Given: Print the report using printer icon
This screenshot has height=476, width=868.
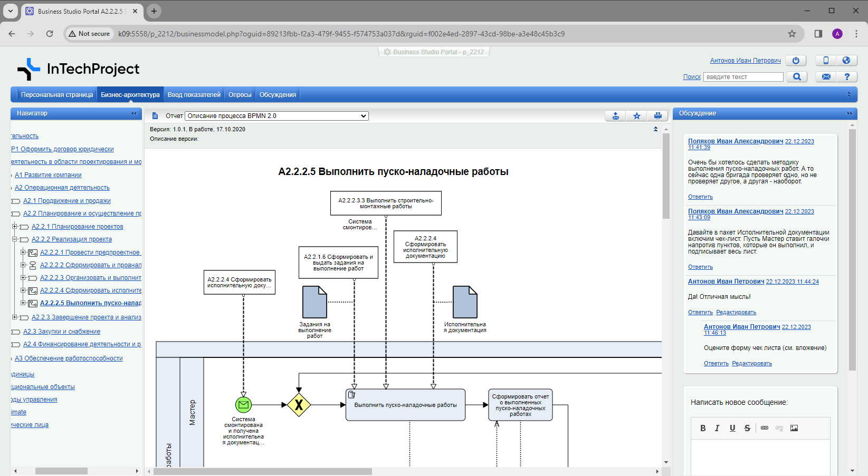Looking at the screenshot, I should pos(657,116).
